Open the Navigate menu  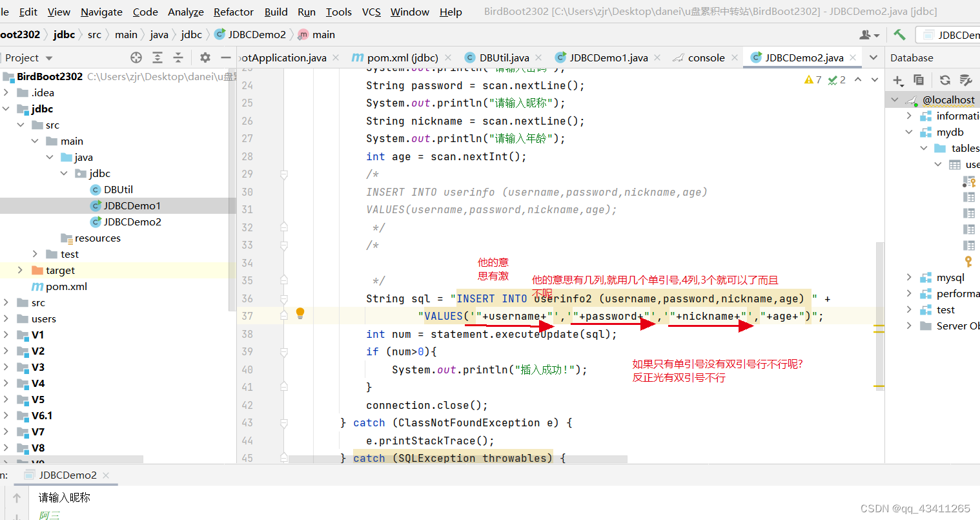pos(101,12)
